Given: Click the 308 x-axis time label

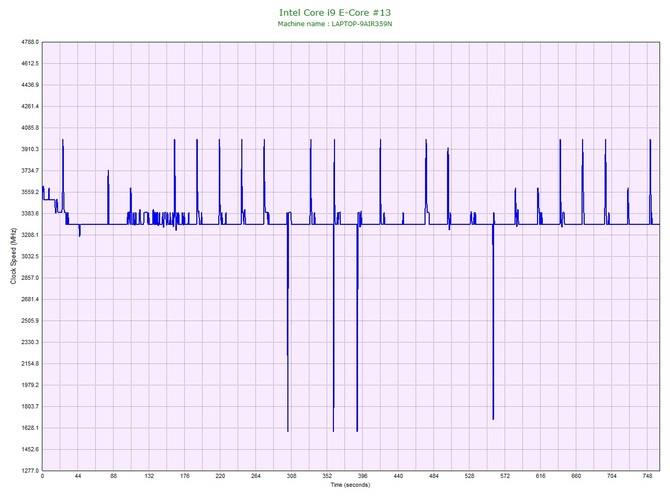Looking at the screenshot, I should coord(291,476).
